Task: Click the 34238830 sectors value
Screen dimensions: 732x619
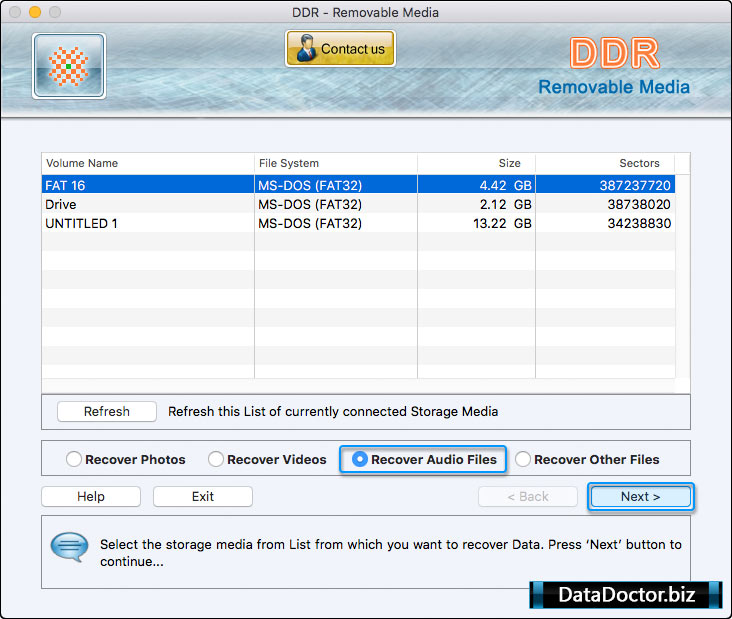Action: click(639, 223)
